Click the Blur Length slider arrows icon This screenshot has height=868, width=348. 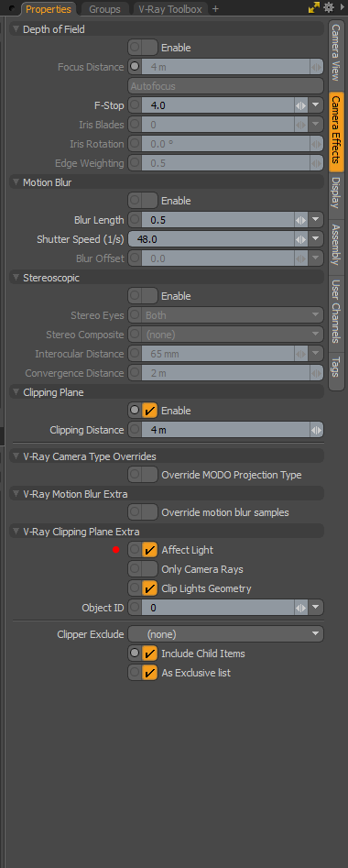(x=301, y=220)
